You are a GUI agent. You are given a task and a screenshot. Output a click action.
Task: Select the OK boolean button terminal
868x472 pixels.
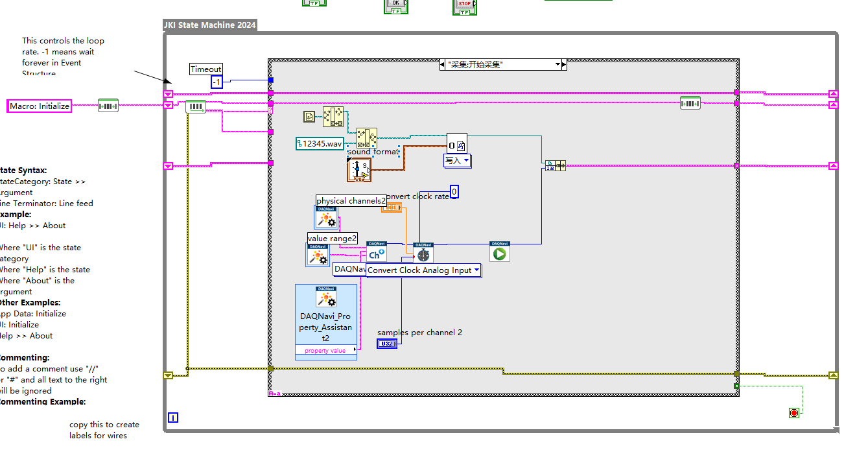tap(396, 5)
